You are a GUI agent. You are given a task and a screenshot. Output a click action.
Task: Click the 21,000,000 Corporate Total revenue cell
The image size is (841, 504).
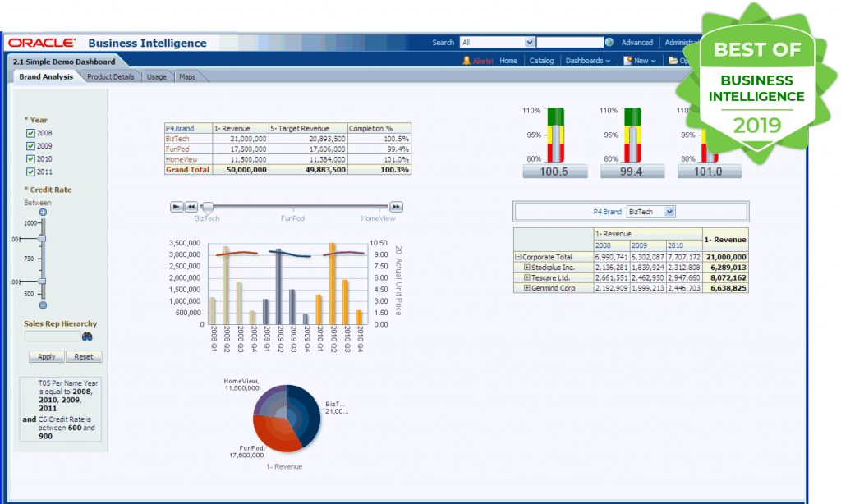tap(726, 257)
